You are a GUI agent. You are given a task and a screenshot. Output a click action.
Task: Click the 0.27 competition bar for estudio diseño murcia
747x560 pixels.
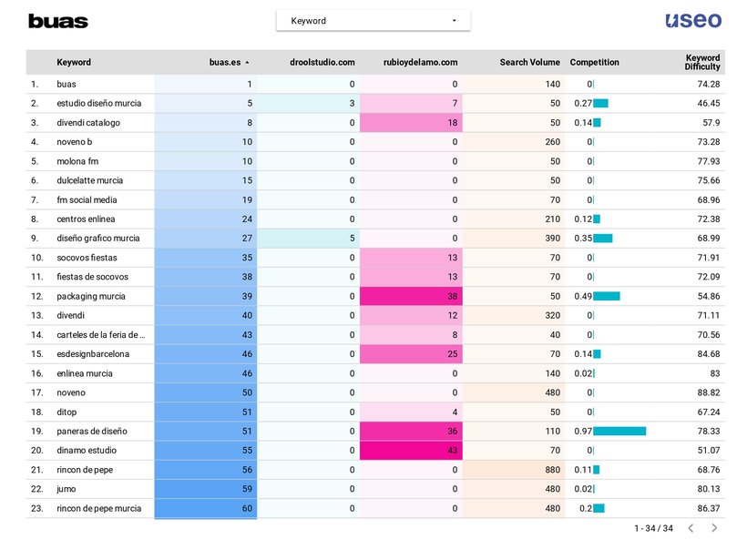pos(600,103)
